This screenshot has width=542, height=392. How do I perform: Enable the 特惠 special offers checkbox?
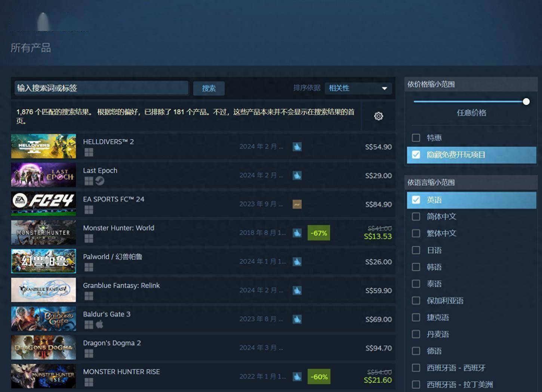[x=416, y=138]
